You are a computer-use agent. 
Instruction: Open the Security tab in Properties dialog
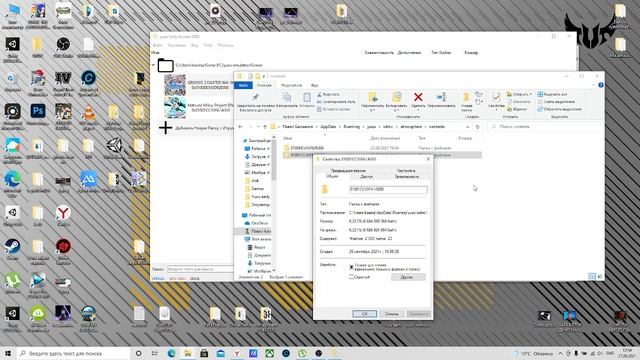(407, 177)
